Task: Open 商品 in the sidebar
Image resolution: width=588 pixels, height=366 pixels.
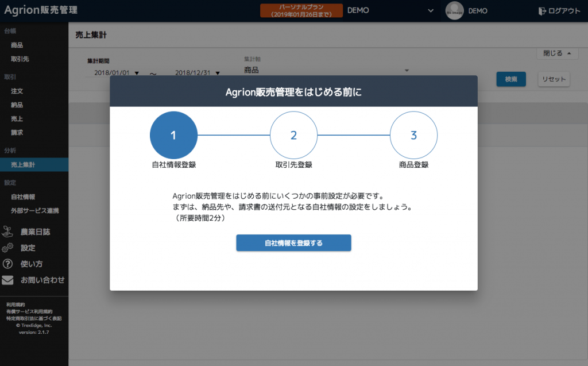Action: pos(17,45)
